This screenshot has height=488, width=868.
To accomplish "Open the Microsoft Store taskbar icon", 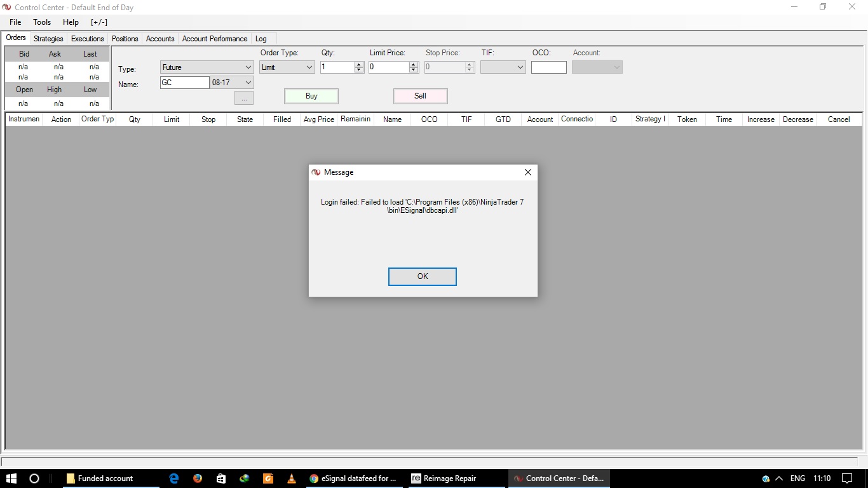I will (x=221, y=478).
